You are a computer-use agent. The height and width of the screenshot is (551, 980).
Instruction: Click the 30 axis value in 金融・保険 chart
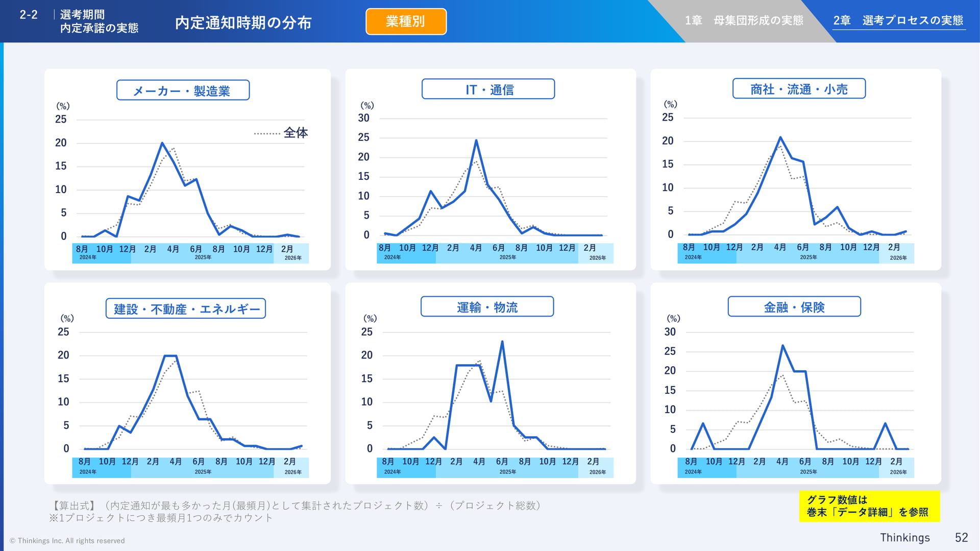click(670, 332)
